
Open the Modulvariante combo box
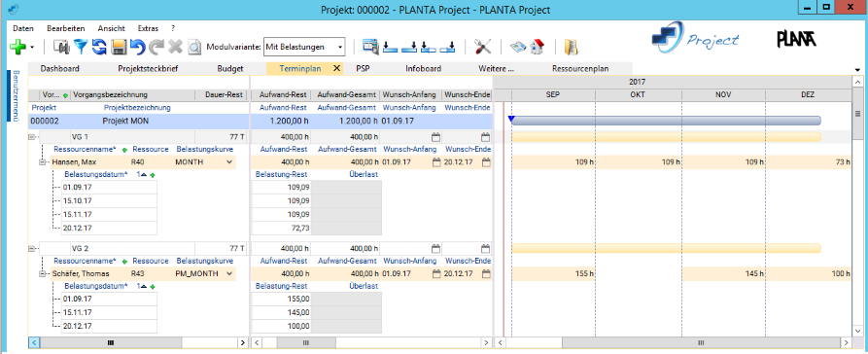(304, 47)
